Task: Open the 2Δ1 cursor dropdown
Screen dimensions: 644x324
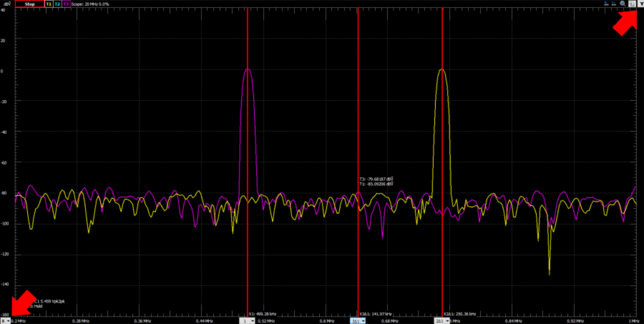Action: pyautogui.click(x=447, y=321)
